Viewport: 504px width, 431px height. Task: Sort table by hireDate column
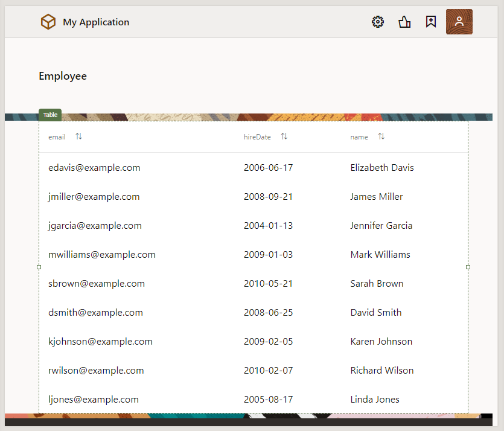(284, 136)
